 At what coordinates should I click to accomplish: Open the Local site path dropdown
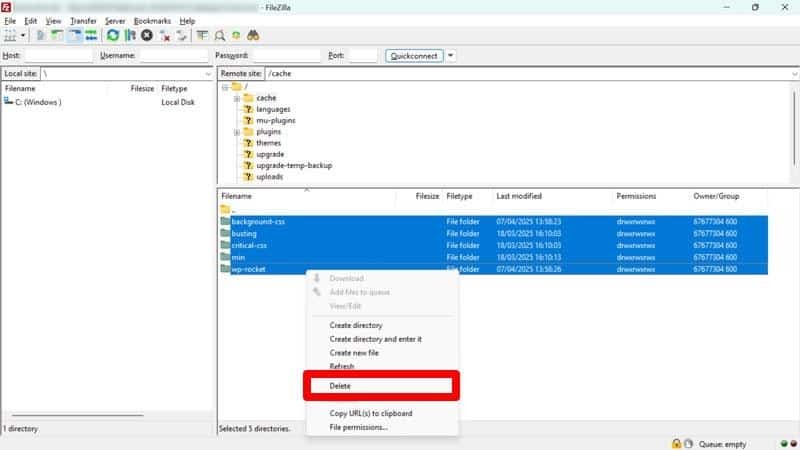tap(208, 74)
